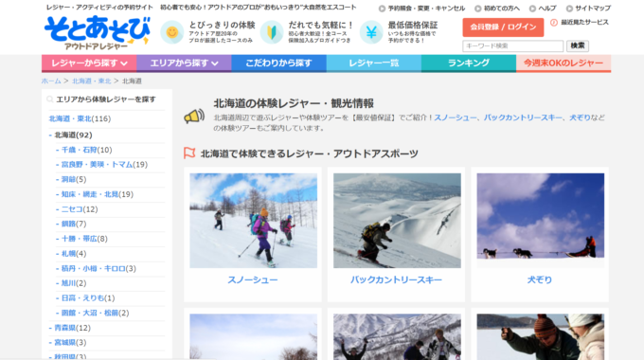Open the 初めての方へ link
This screenshot has height=360, width=644.
[502, 9]
